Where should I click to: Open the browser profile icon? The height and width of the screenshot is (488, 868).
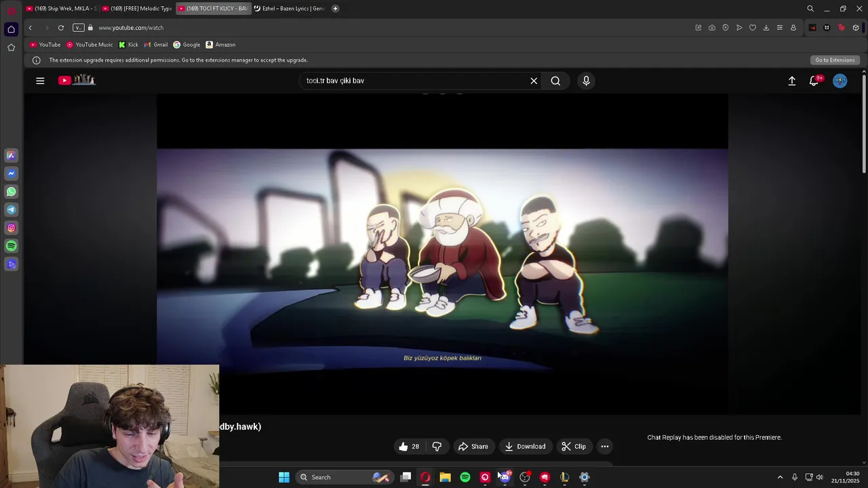coord(793,28)
